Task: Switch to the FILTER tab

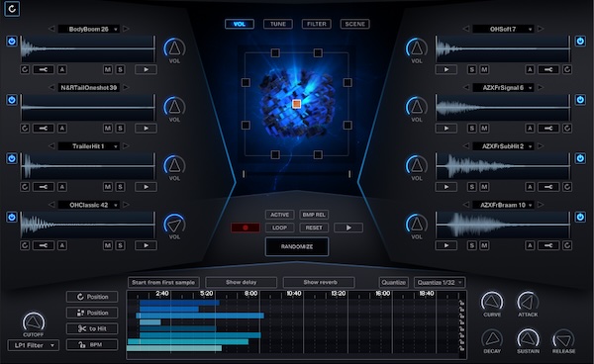Action: [317, 24]
